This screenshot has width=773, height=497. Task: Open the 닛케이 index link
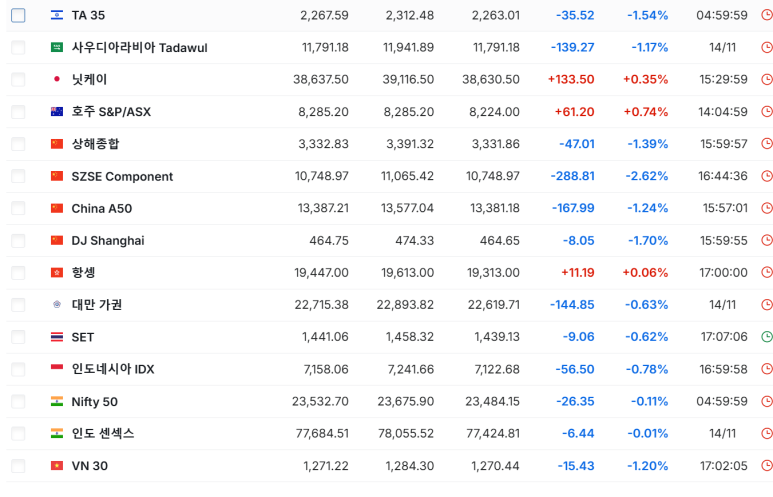[x=89, y=79]
